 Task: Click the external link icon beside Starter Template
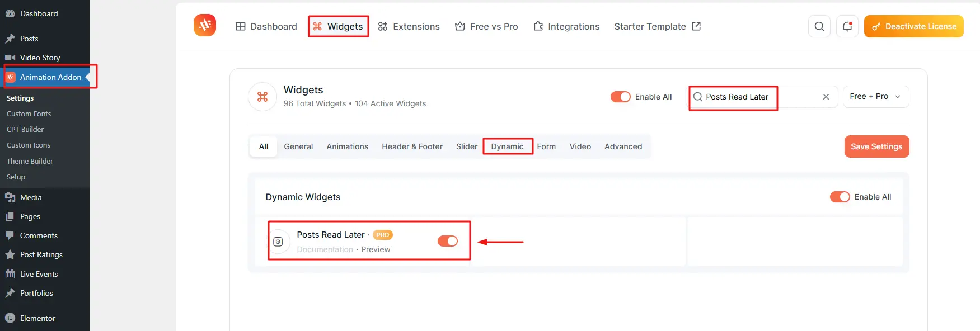point(696,26)
